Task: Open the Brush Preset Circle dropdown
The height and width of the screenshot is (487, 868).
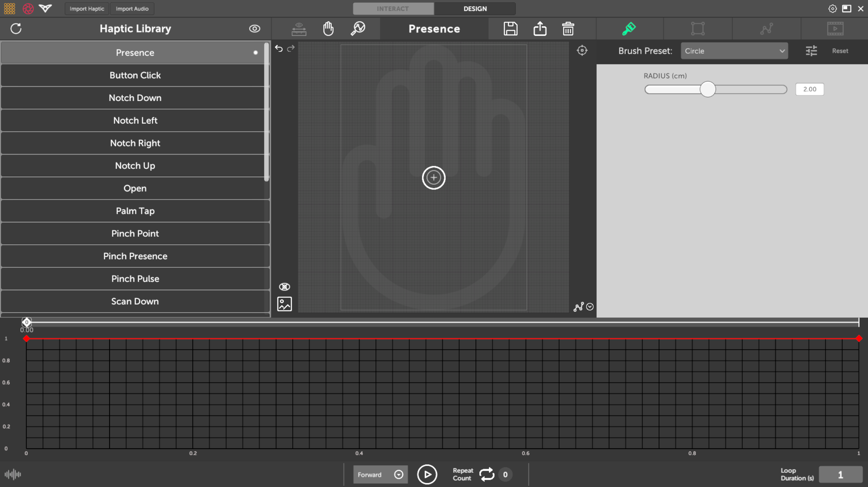Action: [734, 51]
